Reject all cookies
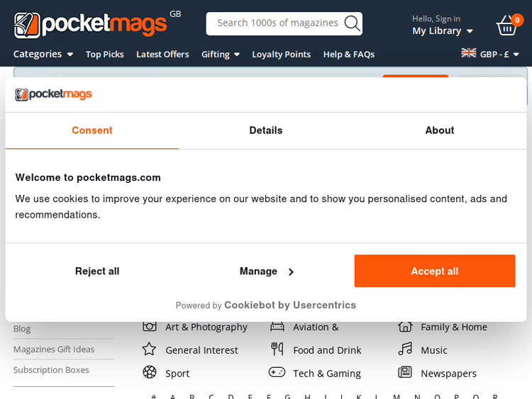Screen dimensions: 532x399 97,271
